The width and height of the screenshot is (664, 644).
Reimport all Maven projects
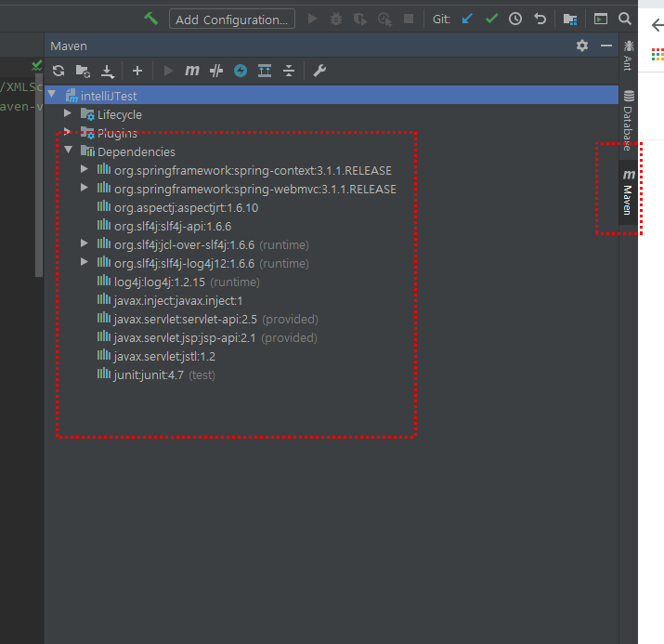(x=59, y=71)
